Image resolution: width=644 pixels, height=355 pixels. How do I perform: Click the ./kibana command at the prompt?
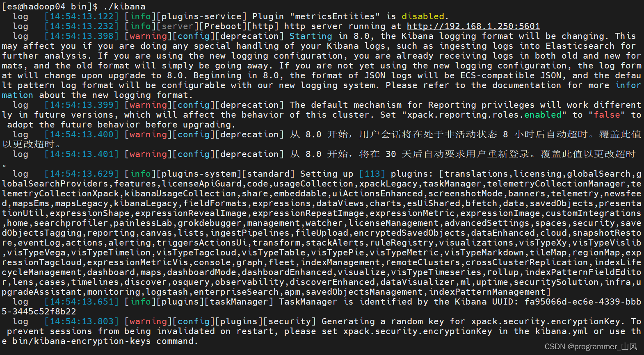tap(124, 7)
